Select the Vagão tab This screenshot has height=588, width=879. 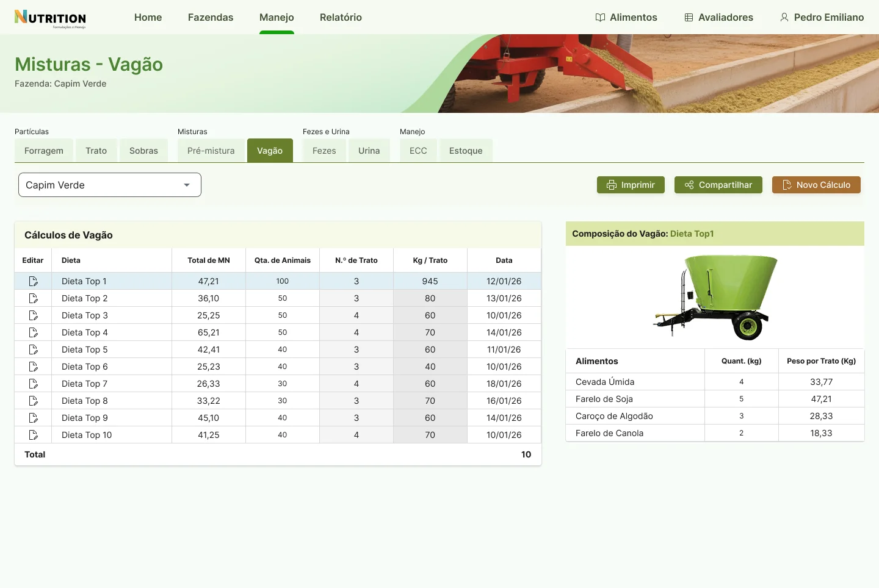[x=270, y=151]
